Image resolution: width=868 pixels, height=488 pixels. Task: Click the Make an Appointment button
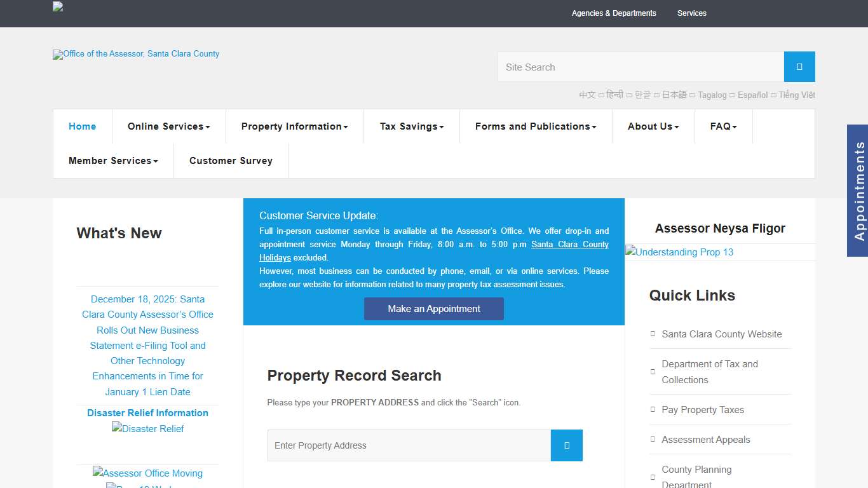pos(433,309)
